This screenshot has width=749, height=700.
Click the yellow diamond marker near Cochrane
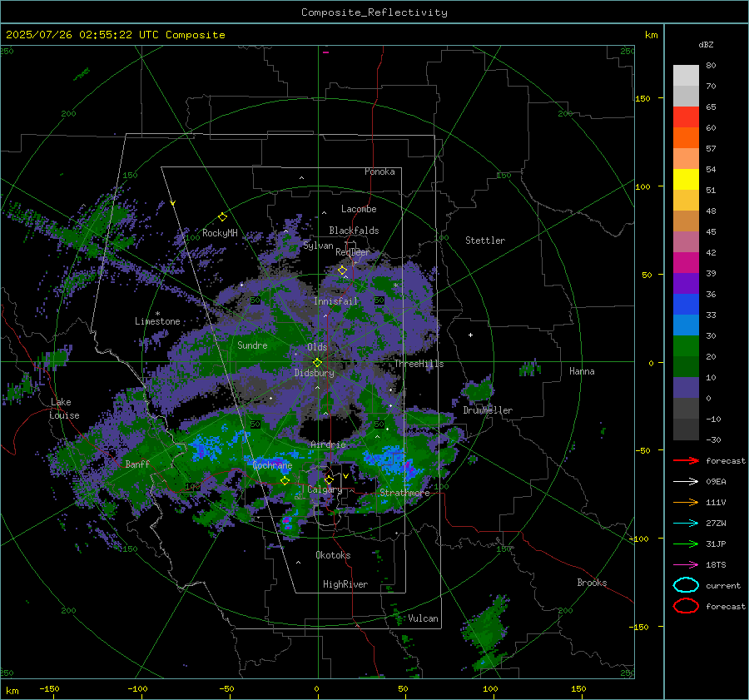point(285,480)
